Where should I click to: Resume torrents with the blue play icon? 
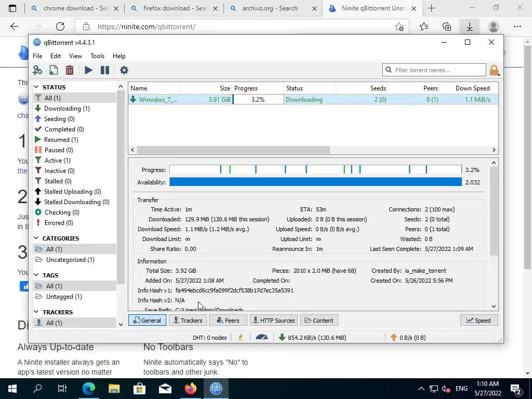(x=88, y=70)
